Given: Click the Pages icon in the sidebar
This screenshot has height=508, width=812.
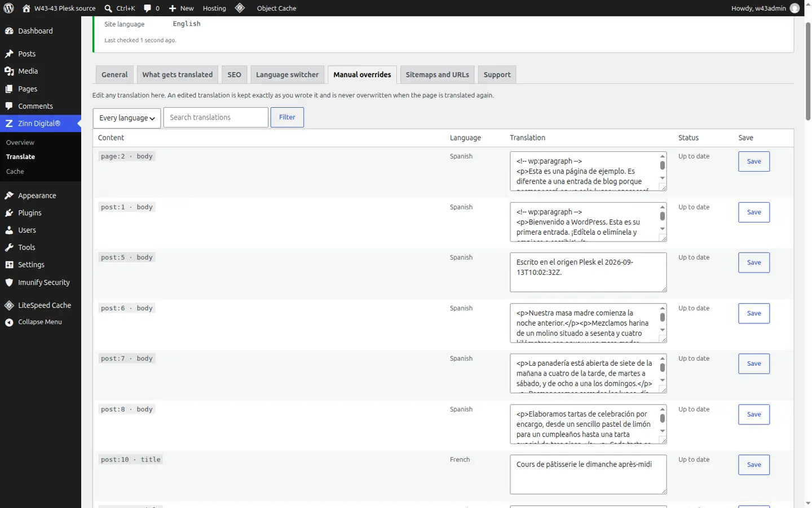Looking at the screenshot, I should click(9, 89).
